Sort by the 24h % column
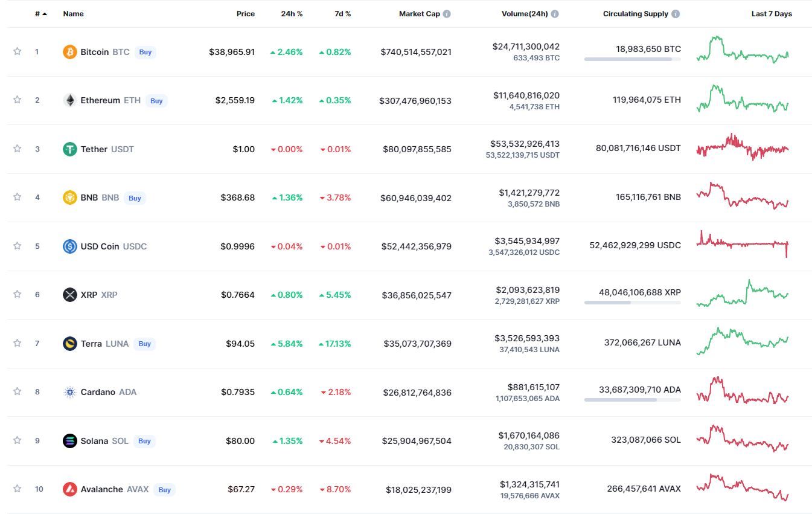The width and height of the screenshot is (812, 514). point(292,14)
